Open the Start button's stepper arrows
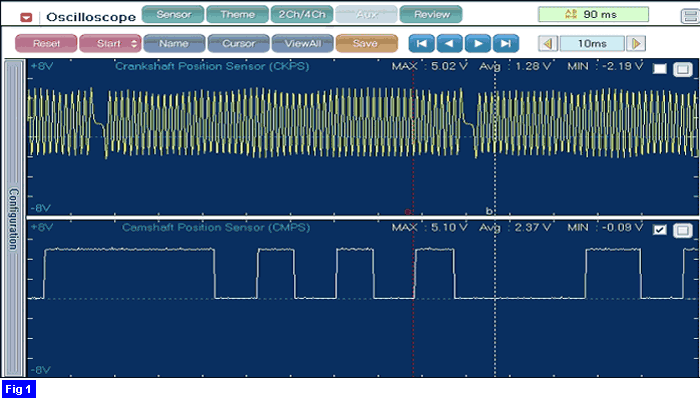700x403 pixels. pos(134,44)
